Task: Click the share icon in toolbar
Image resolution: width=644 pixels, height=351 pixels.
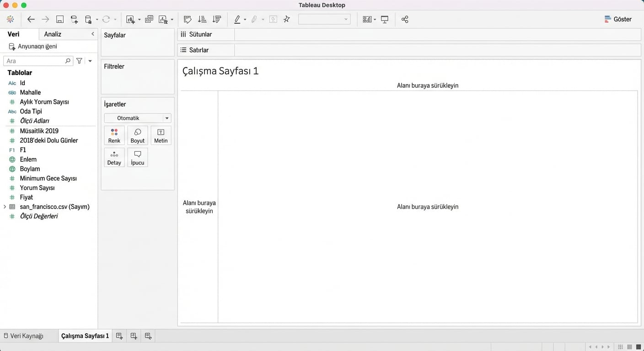Action: pos(405,19)
